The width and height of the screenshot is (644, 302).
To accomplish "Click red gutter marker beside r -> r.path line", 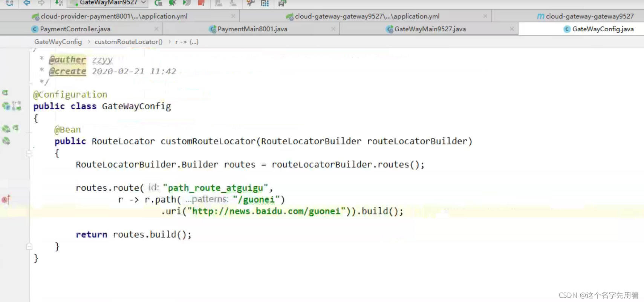I will point(6,199).
